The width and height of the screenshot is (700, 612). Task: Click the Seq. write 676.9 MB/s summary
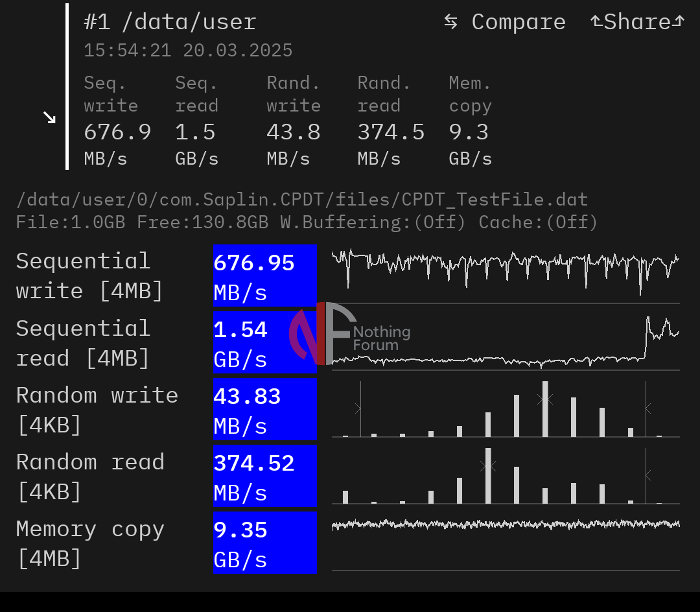[x=117, y=121]
